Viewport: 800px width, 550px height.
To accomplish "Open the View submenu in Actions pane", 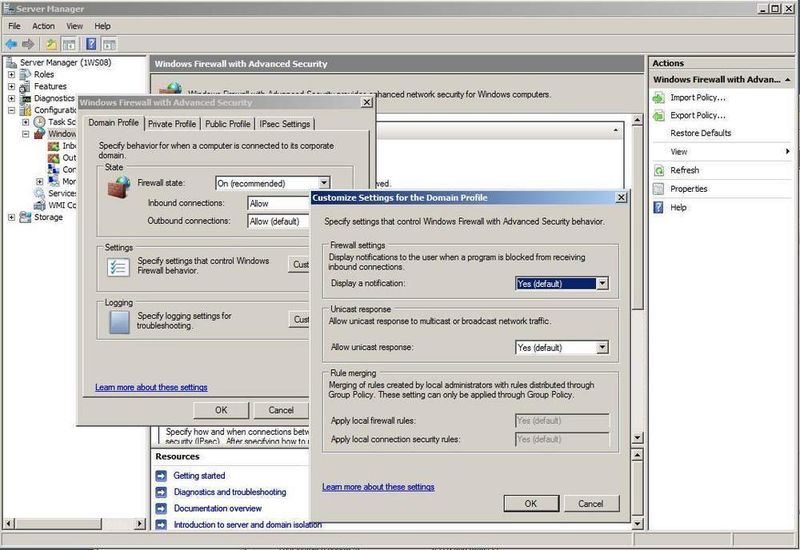I will click(x=721, y=152).
